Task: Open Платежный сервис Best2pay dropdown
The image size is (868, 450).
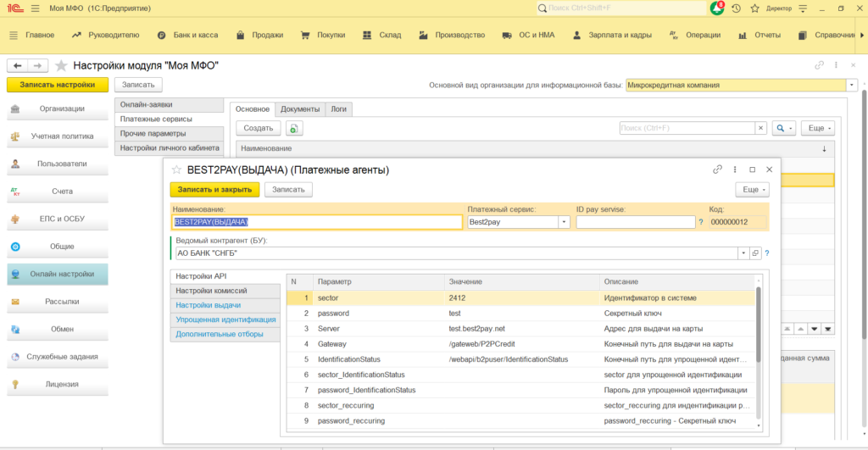Action: pyautogui.click(x=564, y=222)
